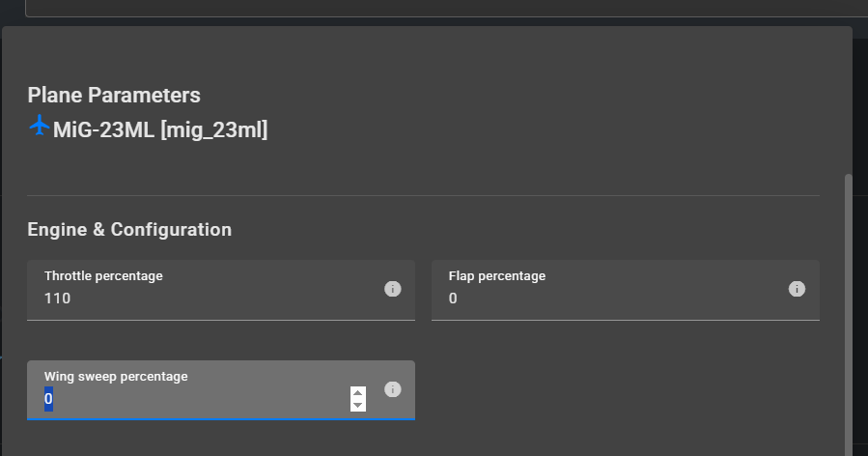Viewport: 868px width, 456px height.
Task: Click the partially visible field at the top
Action: 434,8
